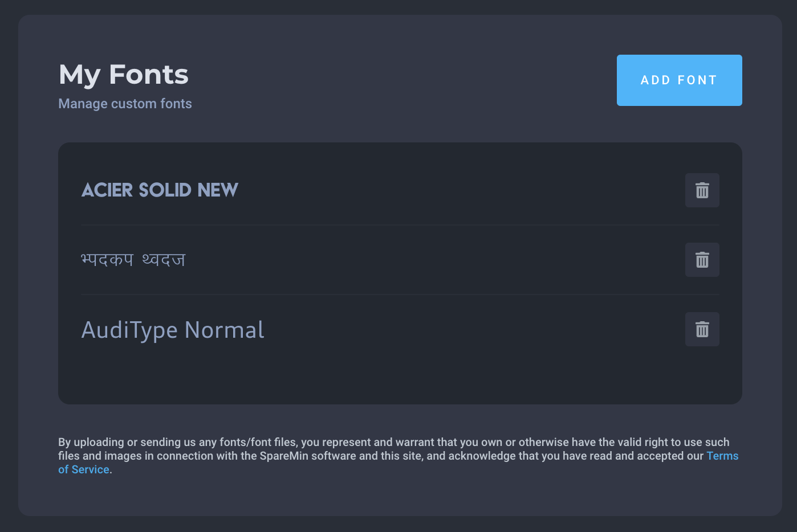Click the divider under ACIER SOLID NEW row
797x532 pixels.
point(400,225)
